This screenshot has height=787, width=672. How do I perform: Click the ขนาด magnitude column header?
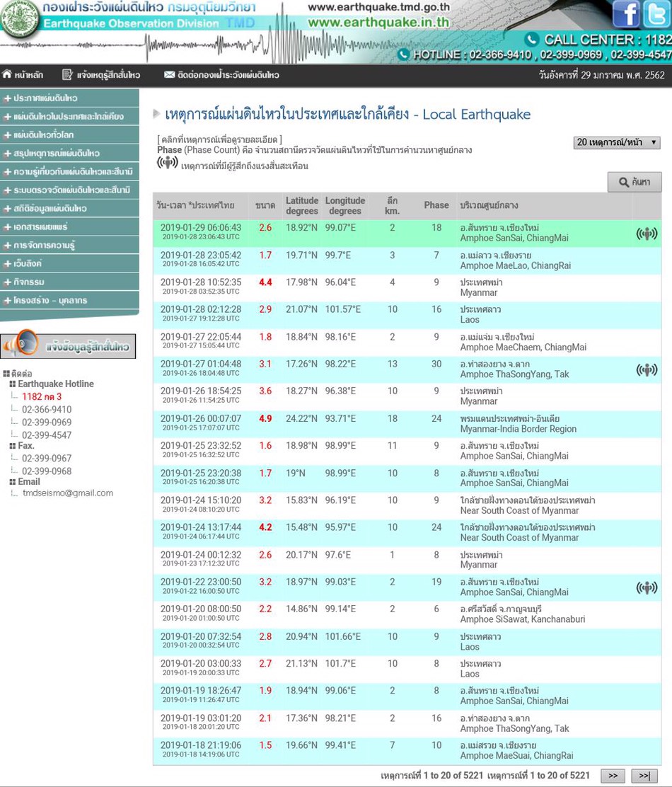(265, 205)
